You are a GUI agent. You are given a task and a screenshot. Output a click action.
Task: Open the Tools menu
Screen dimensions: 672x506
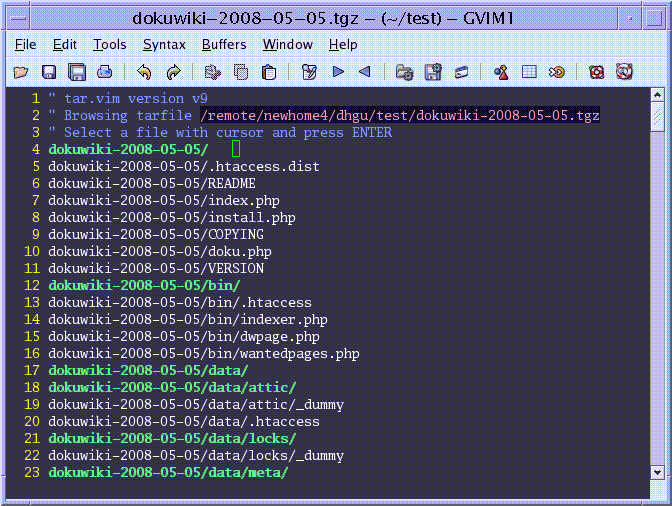point(110,45)
